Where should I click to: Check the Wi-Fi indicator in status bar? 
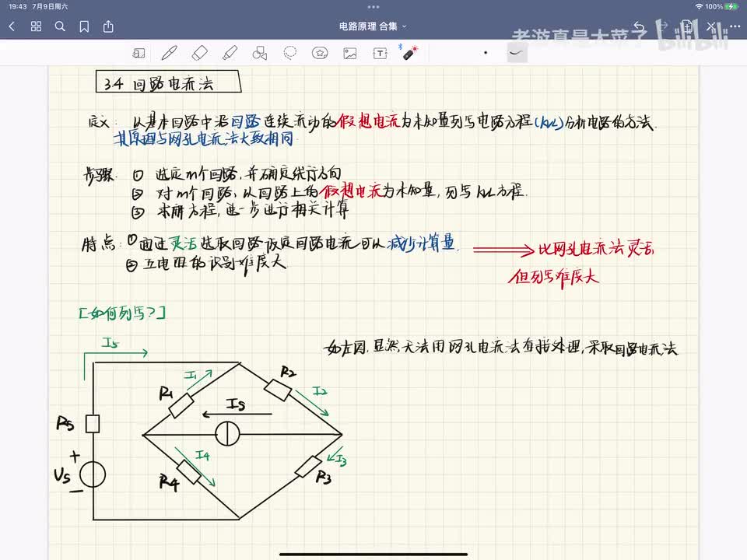pos(699,7)
